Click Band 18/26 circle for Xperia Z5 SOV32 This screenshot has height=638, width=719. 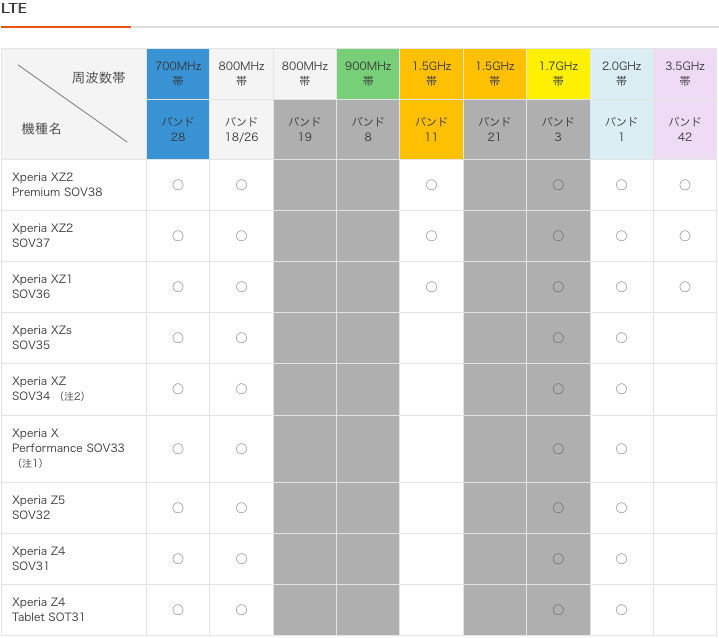241,507
